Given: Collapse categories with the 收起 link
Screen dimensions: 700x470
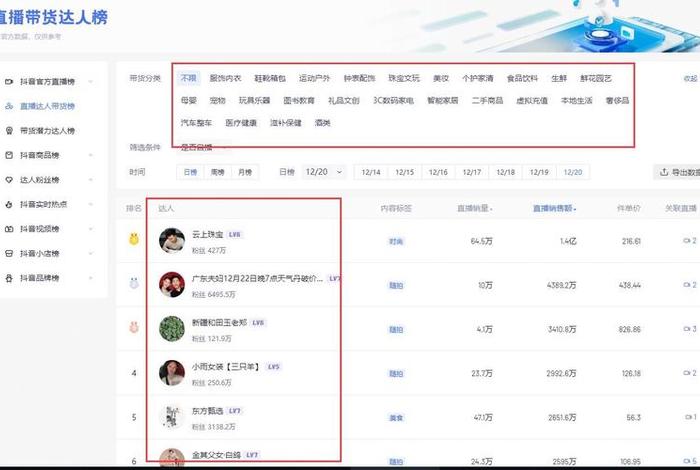Looking at the screenshot, I should [x=691, y=79].
